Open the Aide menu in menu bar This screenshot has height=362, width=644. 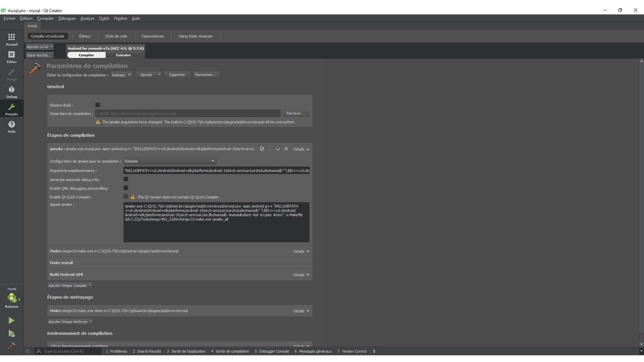[x=136, y=18]
